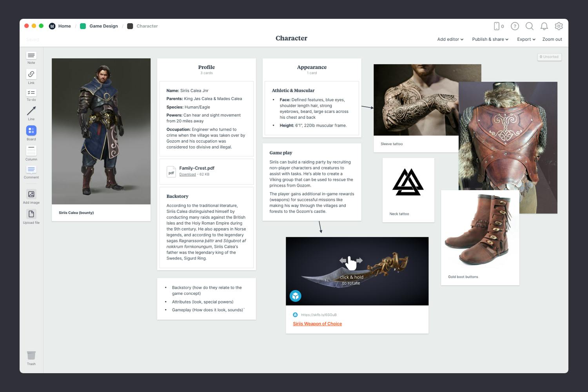
Task: Download the Family-Crest.pdf file
Action: click(x=187, y=174)
